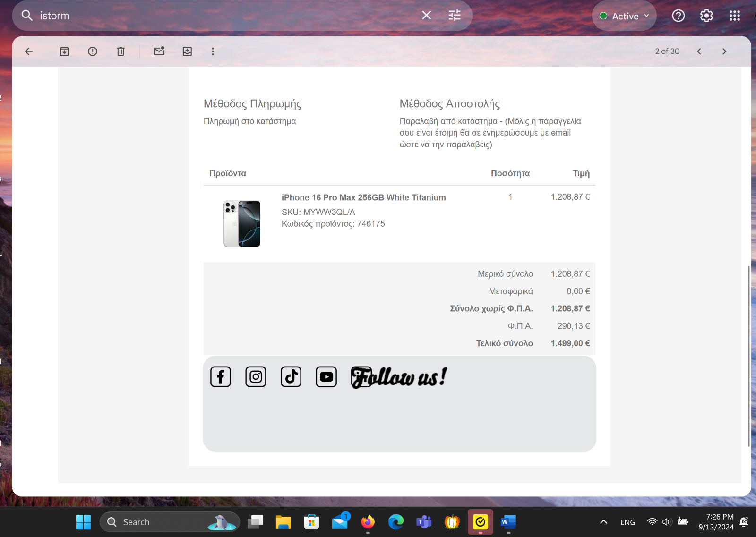Click the Follow us! graphic
This screenshot has height=537, width=756.
(399, 377)
